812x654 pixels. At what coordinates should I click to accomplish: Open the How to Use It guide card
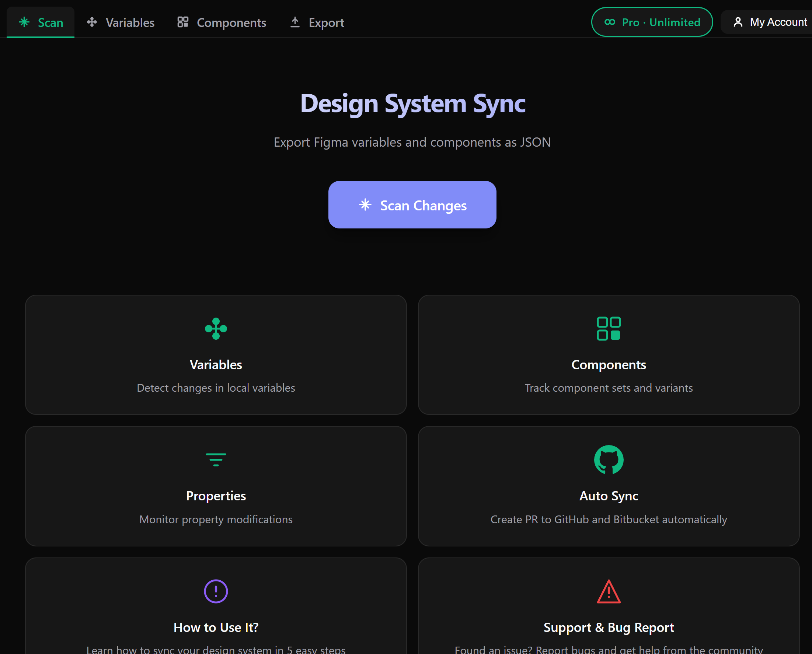(x=215, y=610)
